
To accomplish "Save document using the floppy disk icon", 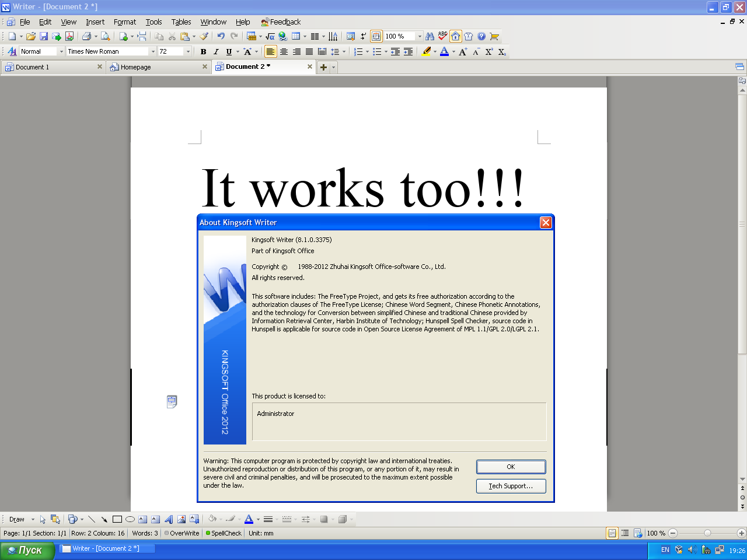I will click(44, 36).
